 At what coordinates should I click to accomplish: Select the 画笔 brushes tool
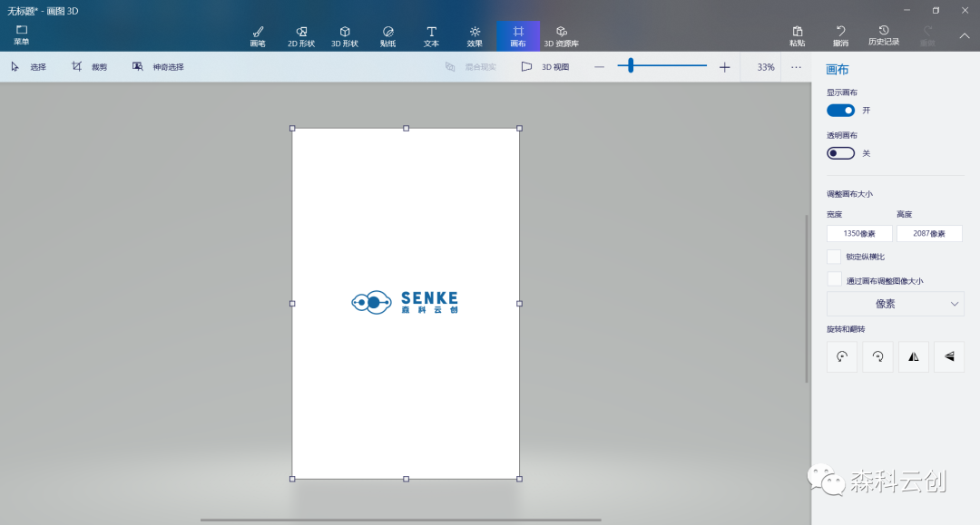(x=258, y=36)
